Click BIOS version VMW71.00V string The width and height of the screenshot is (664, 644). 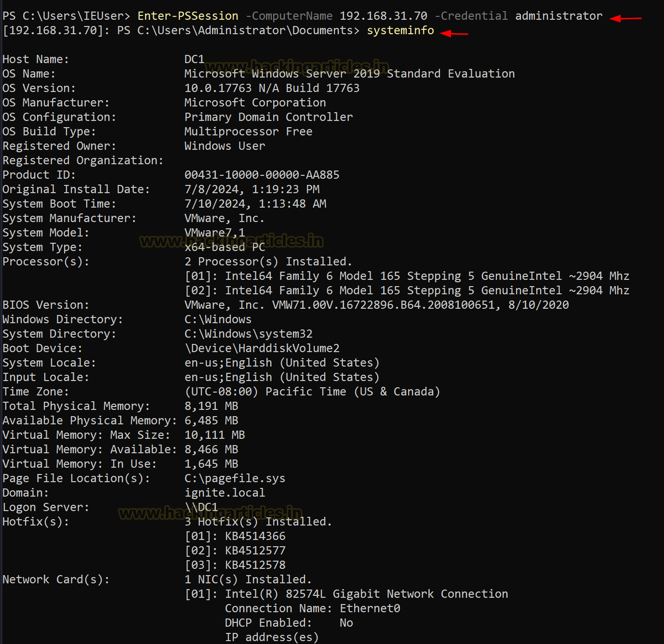[x=383, y=305]
